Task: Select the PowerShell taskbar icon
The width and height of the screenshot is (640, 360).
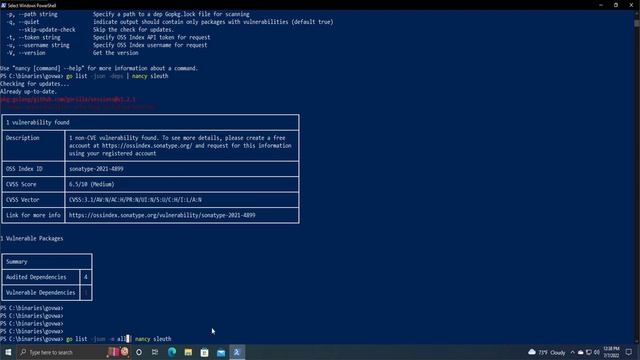Action: 237,352
